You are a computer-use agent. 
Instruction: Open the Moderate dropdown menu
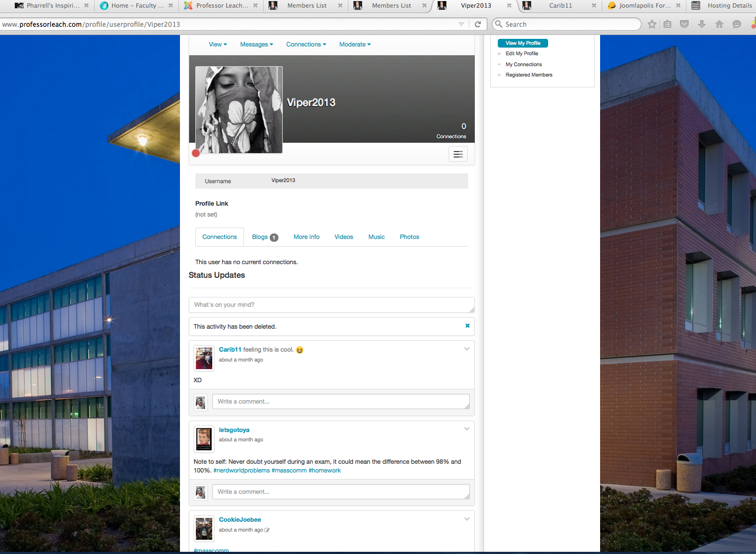tap(355, 44)
